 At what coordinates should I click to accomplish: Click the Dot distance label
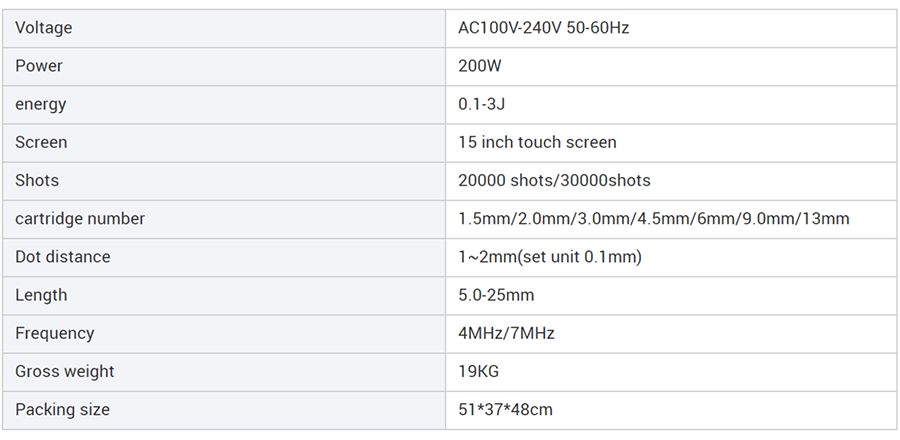click(63, 257)
